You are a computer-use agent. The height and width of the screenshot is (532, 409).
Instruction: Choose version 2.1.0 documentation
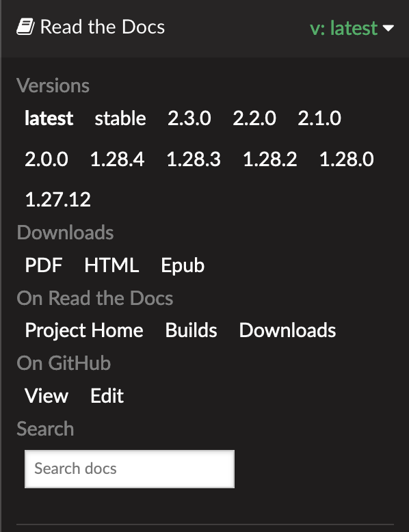click(x=319, y=118)
